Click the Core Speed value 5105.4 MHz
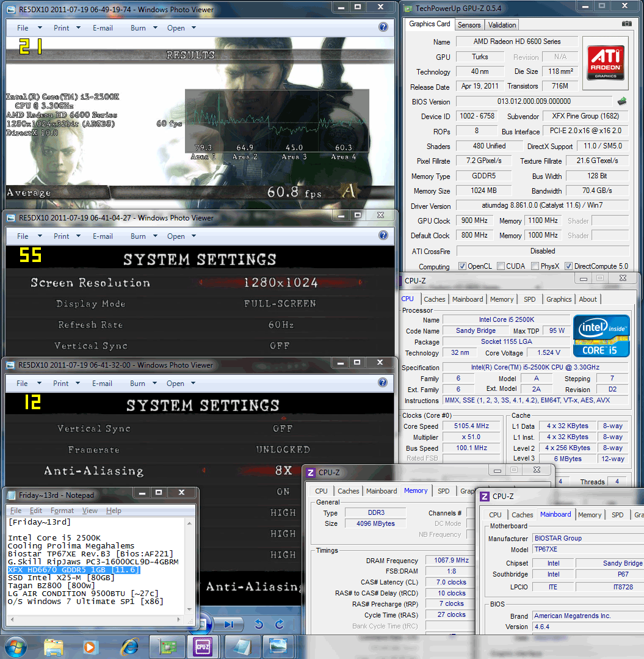 pos(471,426)
